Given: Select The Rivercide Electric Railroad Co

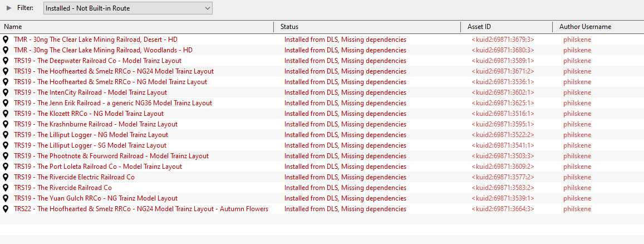Looking at the screenshot, I should [x=322, y=177].
